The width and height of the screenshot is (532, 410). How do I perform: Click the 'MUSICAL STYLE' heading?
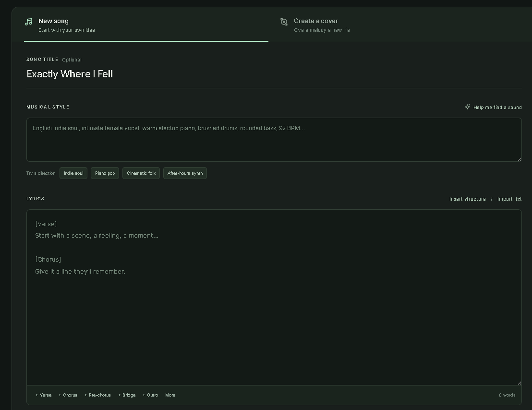point(48,107)
